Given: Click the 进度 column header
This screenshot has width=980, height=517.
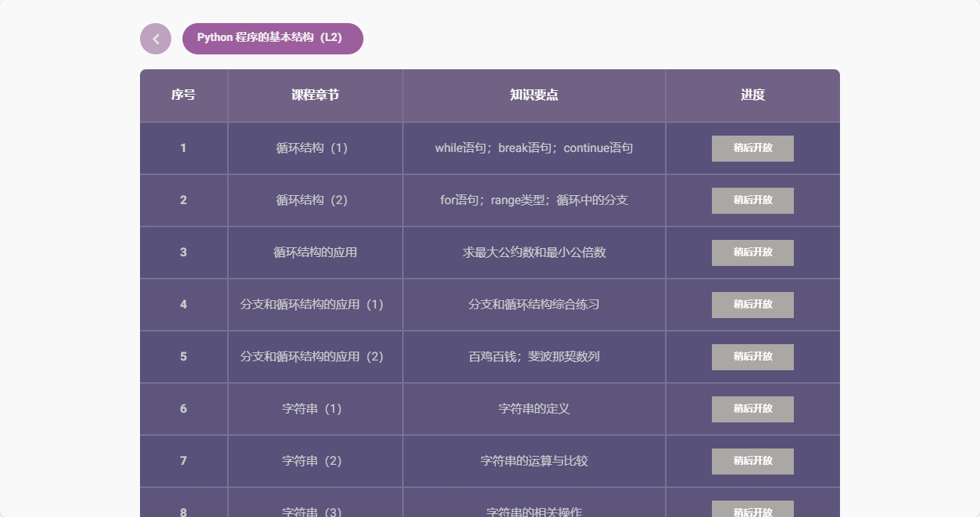Looking at the screenshot, I should [x=753, y=95].
